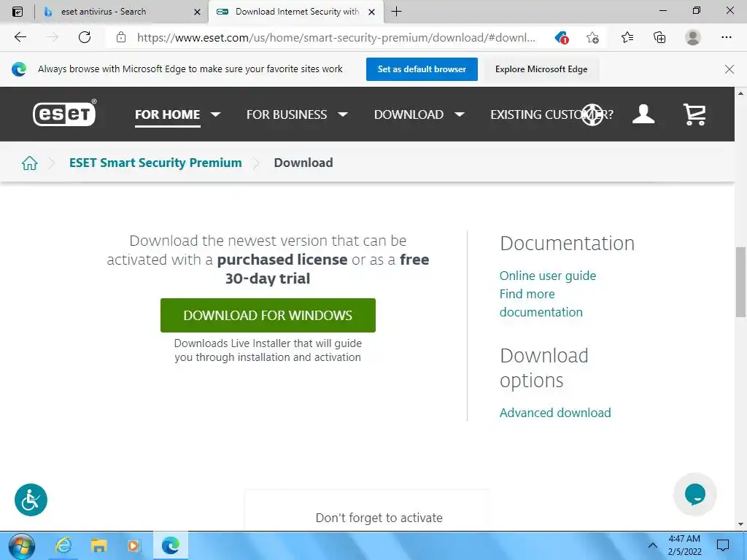Viewport: 747px width, 560px height.
Task: Click the scrollbar down arrow
Action: click(x=740, y=525)
